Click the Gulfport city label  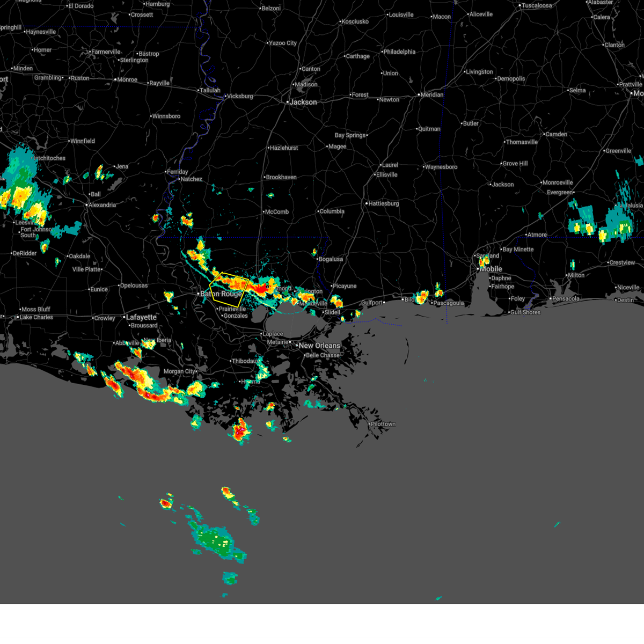click(372, 303)
